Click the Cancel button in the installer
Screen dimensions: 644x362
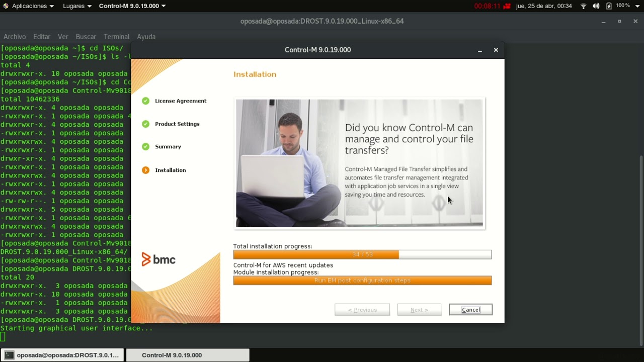click(x=470, y=310)
